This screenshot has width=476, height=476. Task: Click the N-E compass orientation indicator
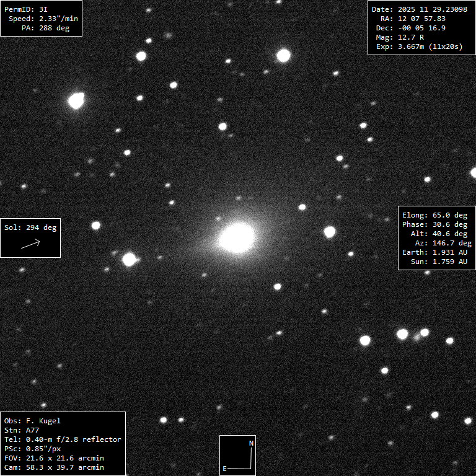[238, 455]
